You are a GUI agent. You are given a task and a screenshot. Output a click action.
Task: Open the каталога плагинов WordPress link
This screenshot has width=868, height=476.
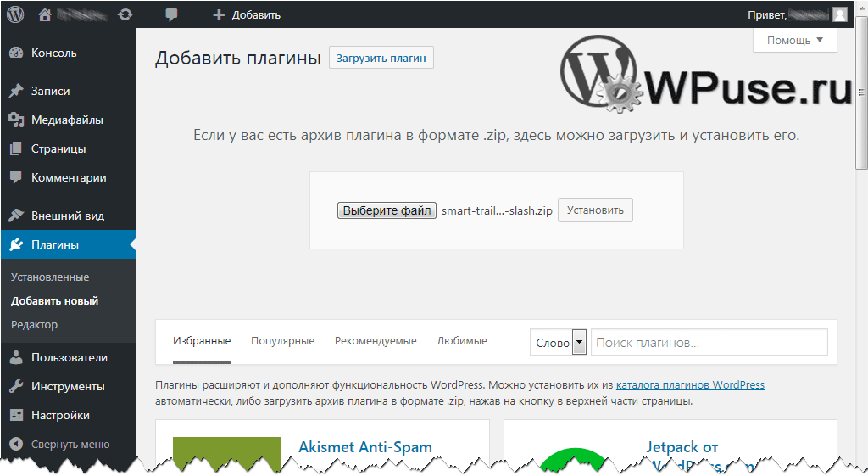coord(690,385)
